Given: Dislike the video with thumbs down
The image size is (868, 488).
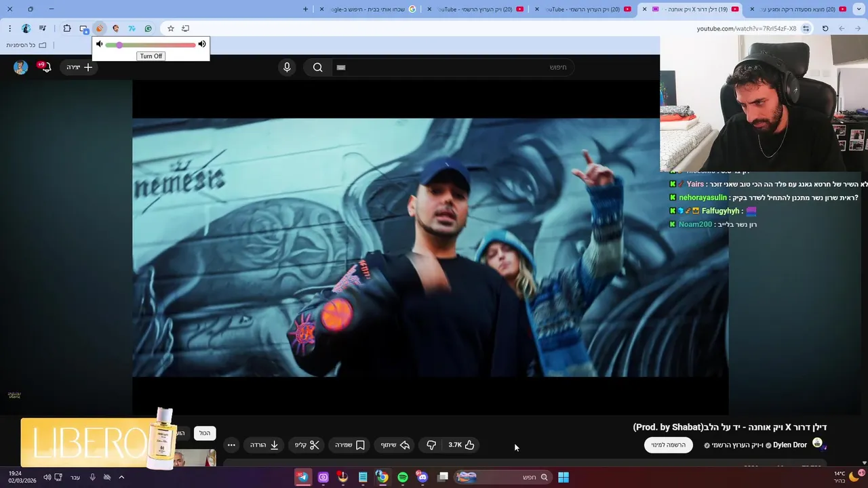Looking at the screenshot, I should tap(431, 445).
